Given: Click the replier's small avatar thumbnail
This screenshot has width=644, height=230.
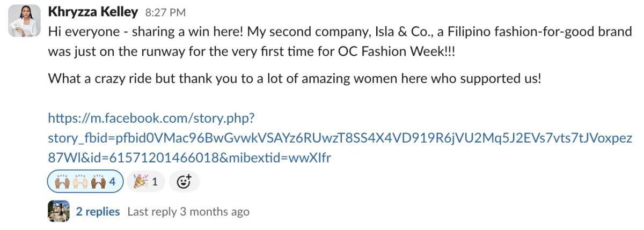Looking at the screenshot, I should point(59,211).
